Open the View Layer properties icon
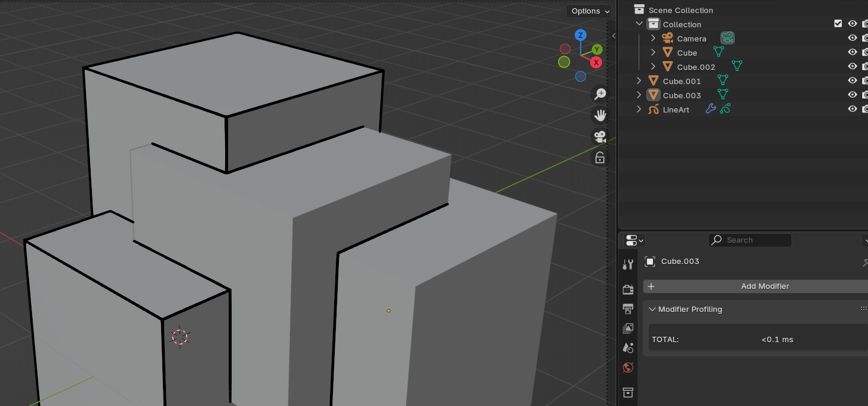Screen dimensions: 868x406 pos(628,328)
